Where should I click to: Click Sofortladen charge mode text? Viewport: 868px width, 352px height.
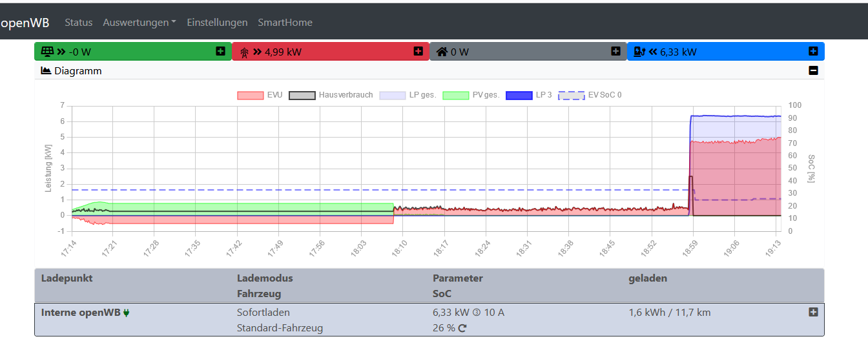coord(263,313)
